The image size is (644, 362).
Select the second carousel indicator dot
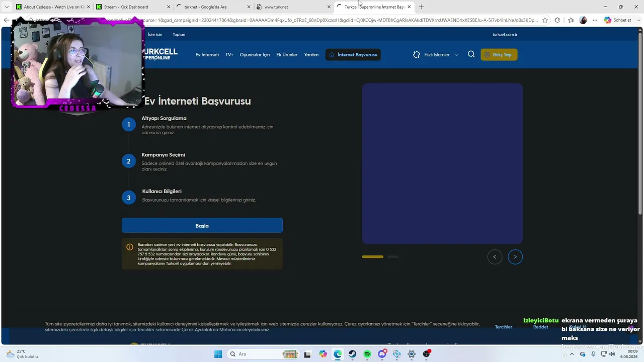pyautogui.click(x=393, y=257)
